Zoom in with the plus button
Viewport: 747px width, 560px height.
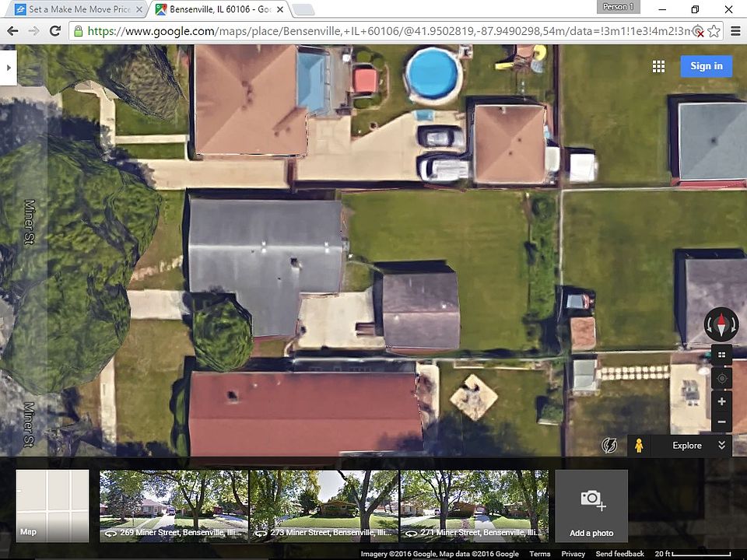point(722,401)
